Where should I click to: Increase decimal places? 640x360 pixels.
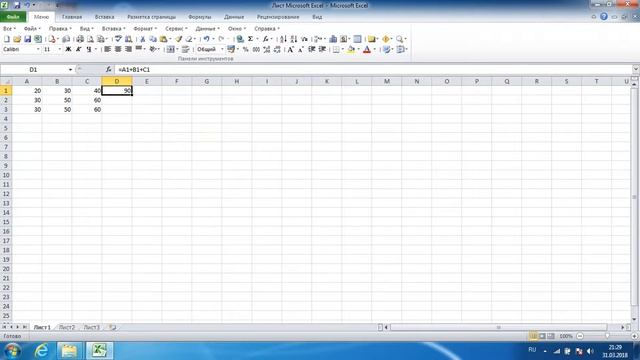267,49
